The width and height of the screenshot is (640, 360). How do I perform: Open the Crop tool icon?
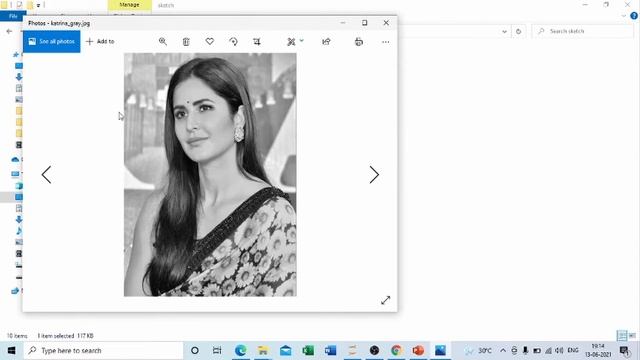click(257, 42)
